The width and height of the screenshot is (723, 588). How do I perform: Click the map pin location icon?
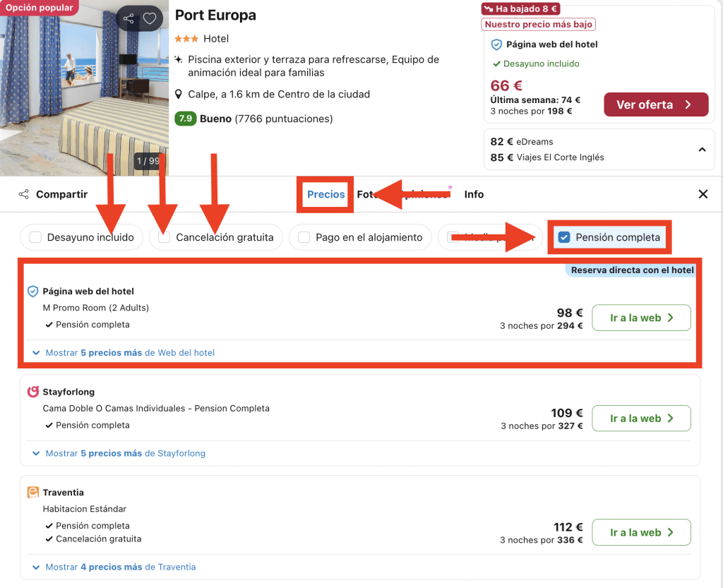(x=179, y=95)
